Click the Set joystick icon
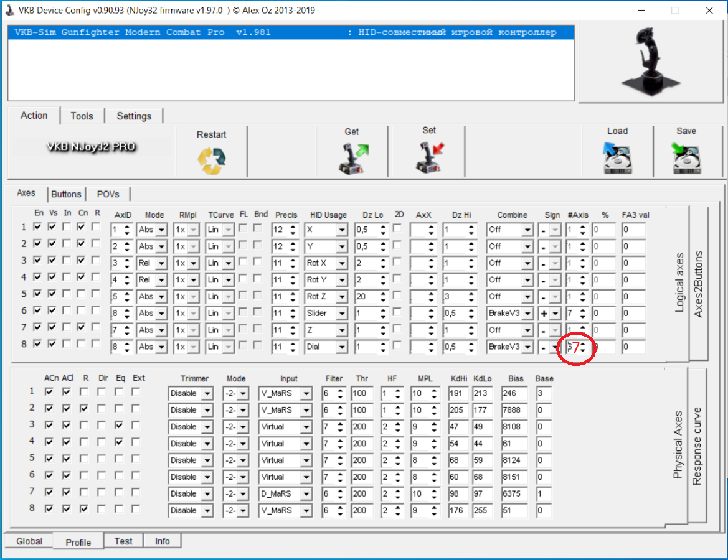The image size is (728, 560). [x=430, y=158]
